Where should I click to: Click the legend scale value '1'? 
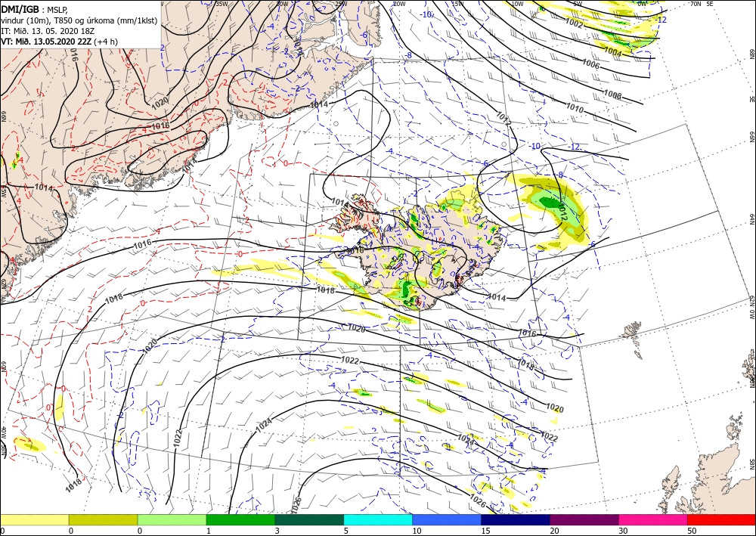(x=209, y=531)
